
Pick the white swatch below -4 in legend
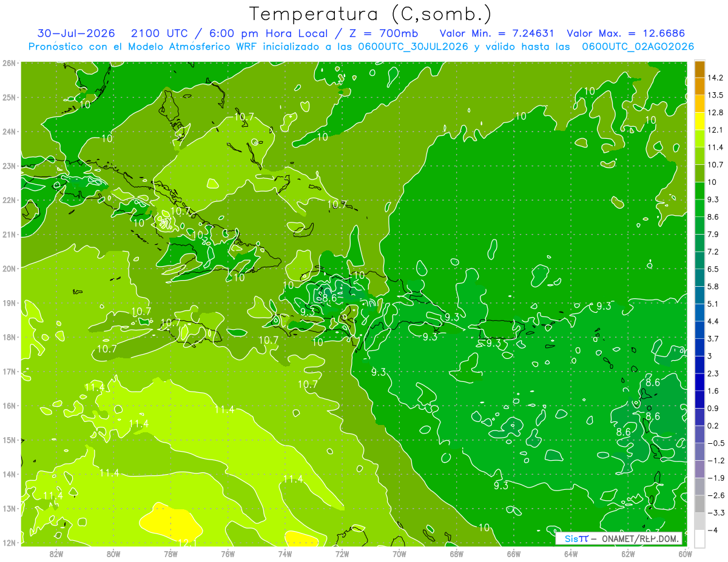pos(699,539)
